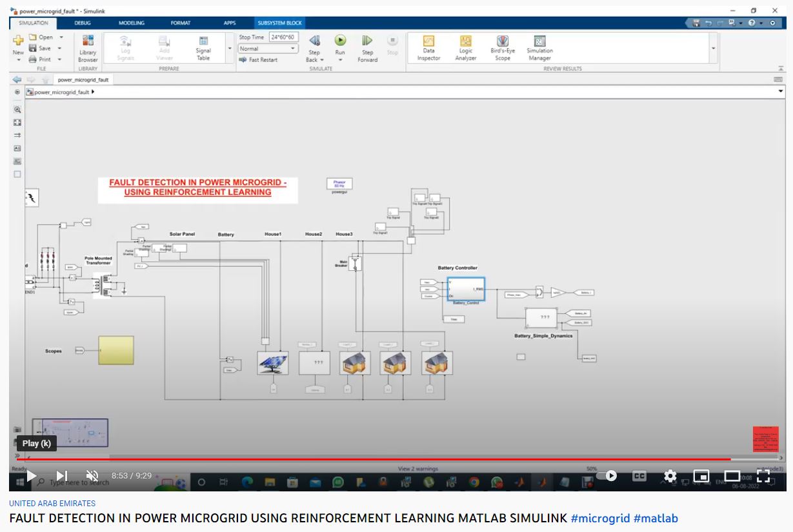Screen dimensions: 793x532
Task: Click the Stop Time input field
Action: (283, 37)
